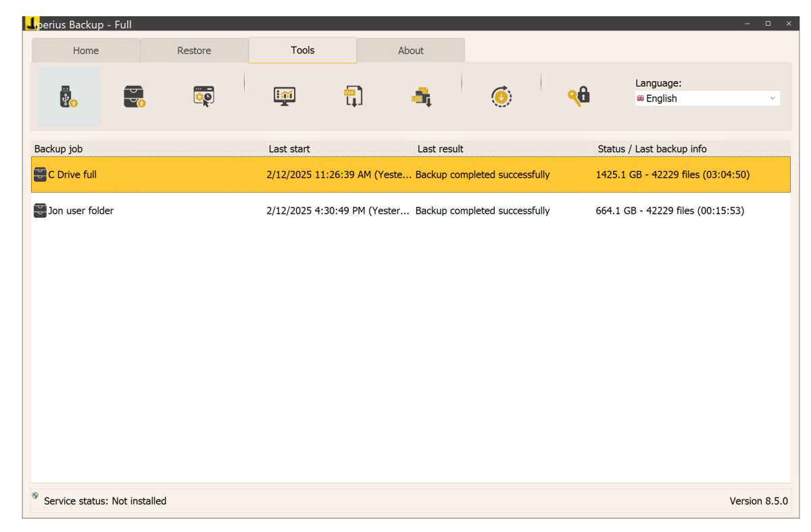Open the Language dropdown set to English
The height and width of the screenshot is (532, 811).
pyautogui.click(x=707, y=98)
